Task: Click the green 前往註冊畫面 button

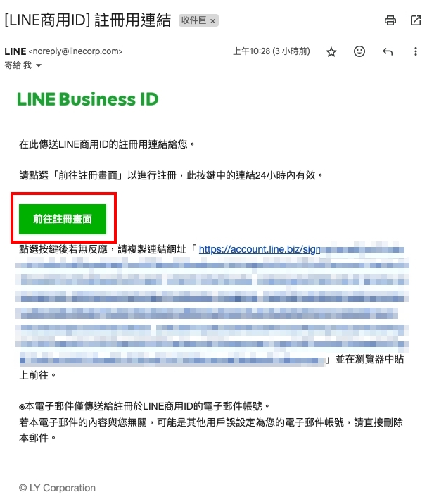Action: 63,219
